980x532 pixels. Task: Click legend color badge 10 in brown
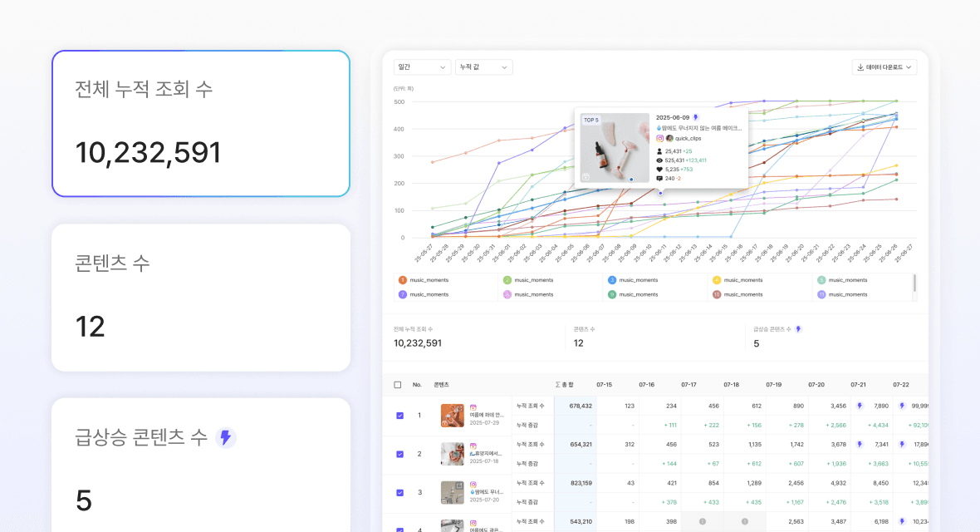[716, 294]
